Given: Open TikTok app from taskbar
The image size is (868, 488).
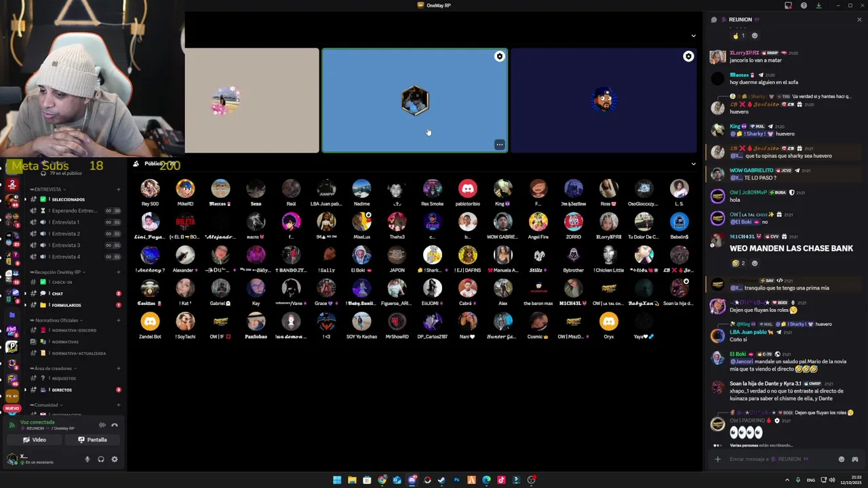Looking at the screenshot, I should tap(501, 480).
